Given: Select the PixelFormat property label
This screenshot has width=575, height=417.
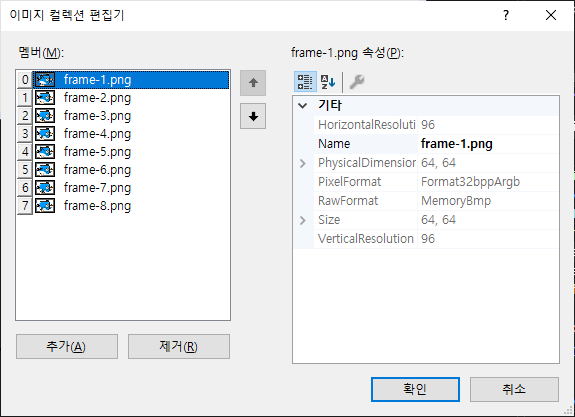Looking at the screenshot, I should [349, 182].
